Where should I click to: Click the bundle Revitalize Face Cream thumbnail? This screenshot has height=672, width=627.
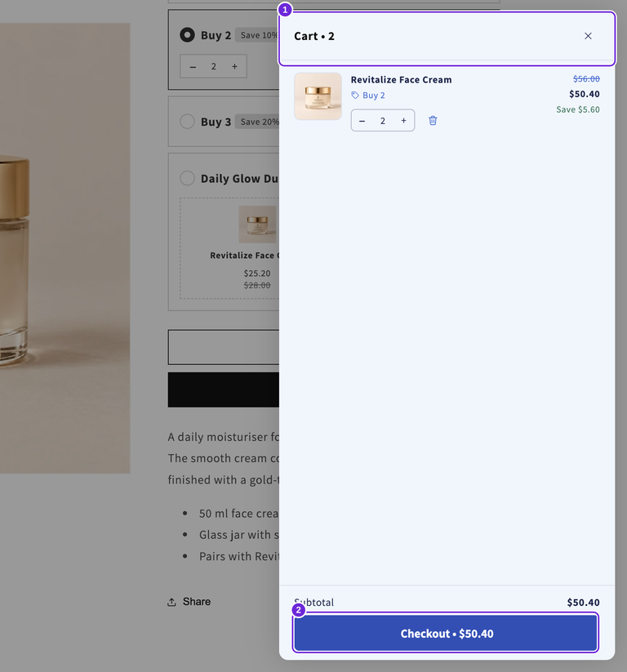(x=257, y=225)
